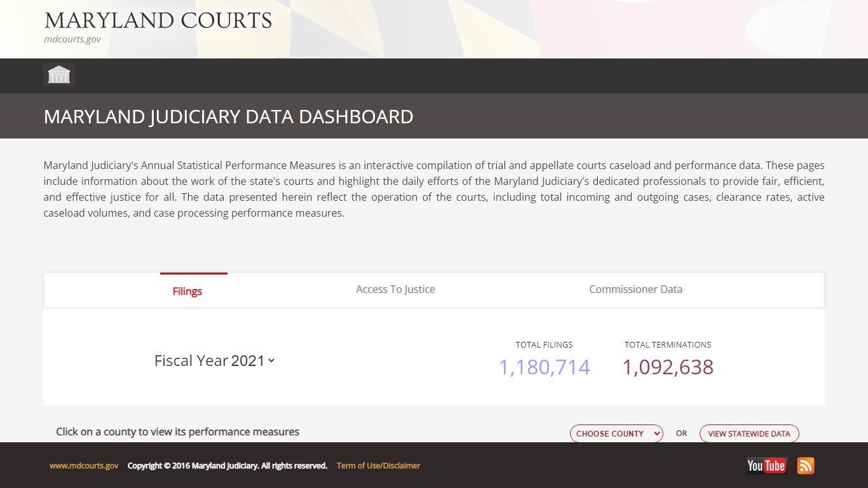Click the courthouse home icon
The width and height of the screenshot is (868, 488).
pos(59,74)
